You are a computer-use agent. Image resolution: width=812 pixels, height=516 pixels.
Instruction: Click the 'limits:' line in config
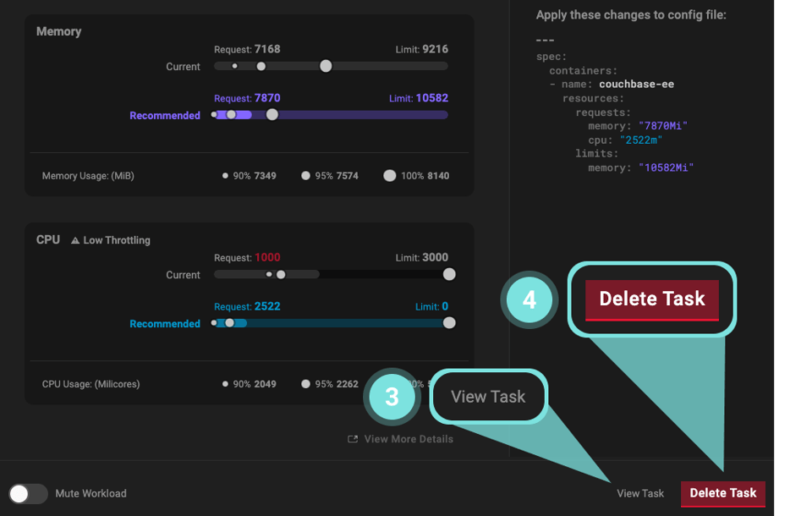tap(596, 154)
